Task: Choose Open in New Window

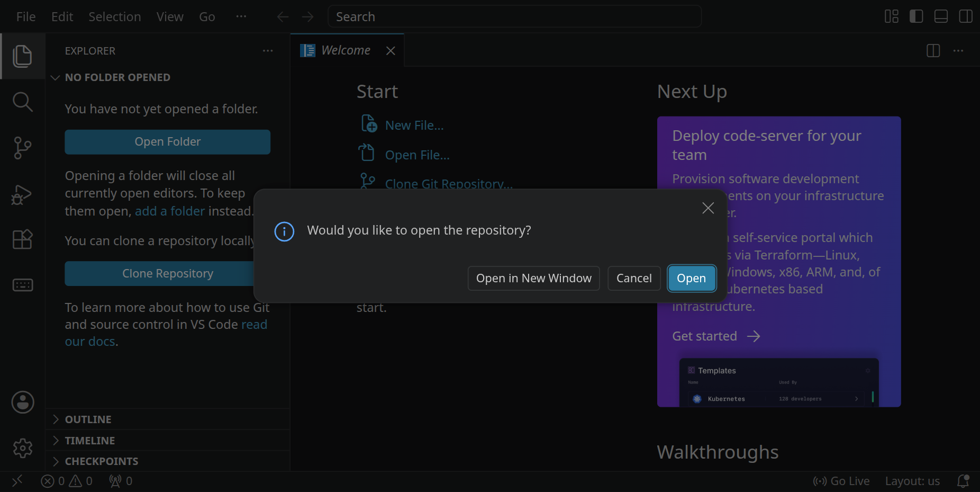Action: pos(533,278)
